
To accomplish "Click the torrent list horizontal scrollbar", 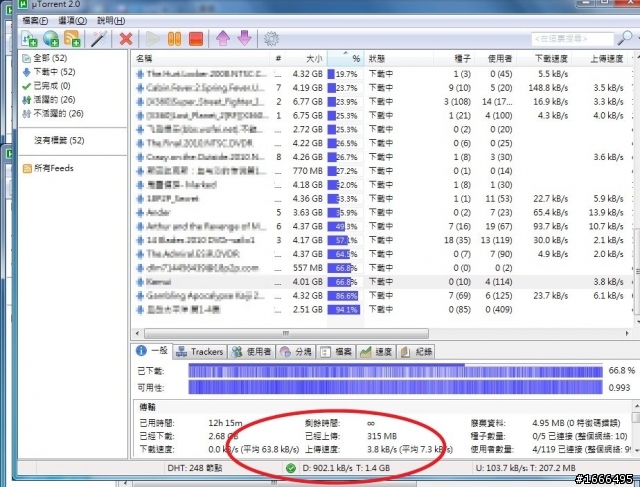I will coord(286,334).
